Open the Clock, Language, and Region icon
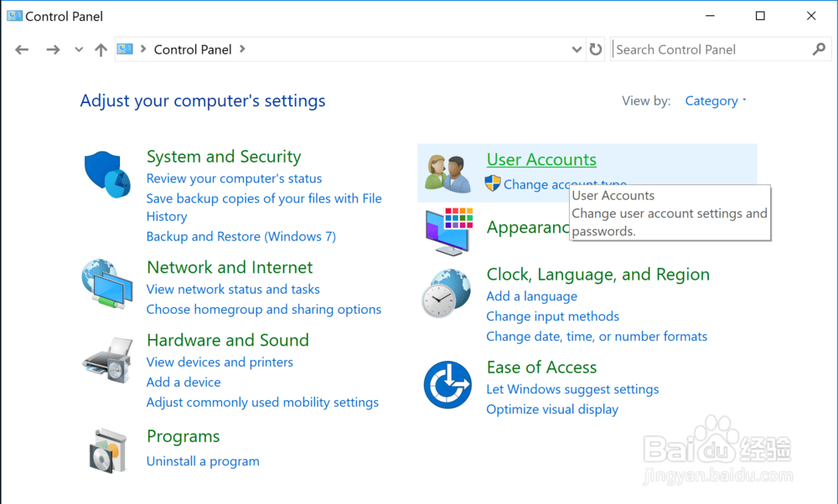This screenshot has height=504, width=838. 447,293
